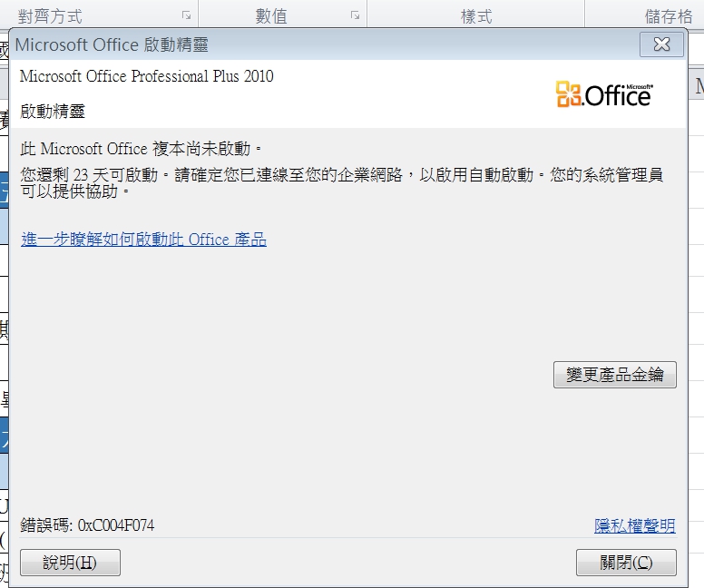The image size is (704, 588).
Task: Click the 關閉(C) button
Action: (626, 562)
